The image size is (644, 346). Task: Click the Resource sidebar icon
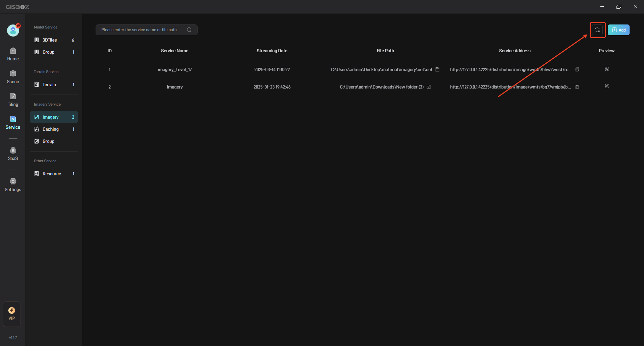click(37, 174)
